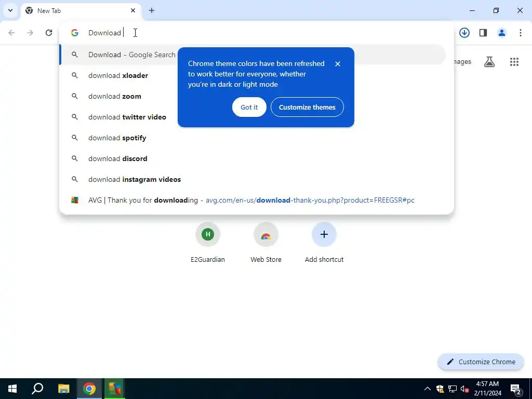Open the AVG app in the taskbar
The width and height of the screenshot is (532, 399).
point(115,389)
